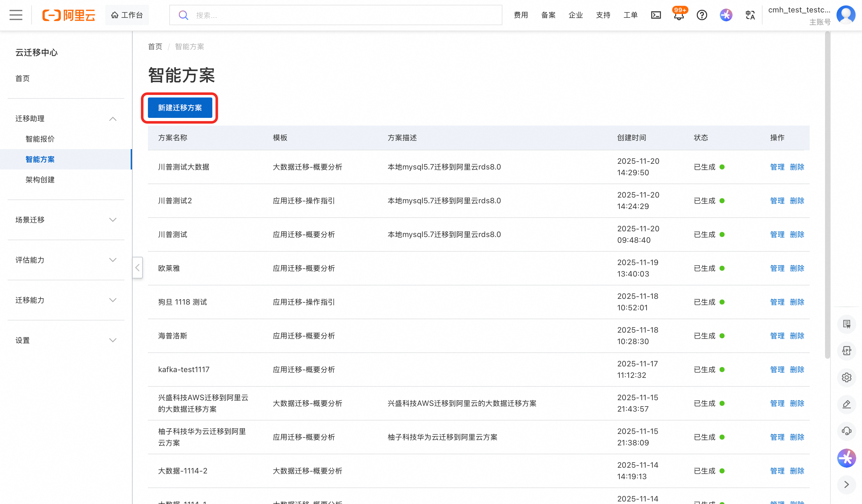862x504 pixels.
Task: Click the settings gear in right sidebar
Action: coord(846,378)
